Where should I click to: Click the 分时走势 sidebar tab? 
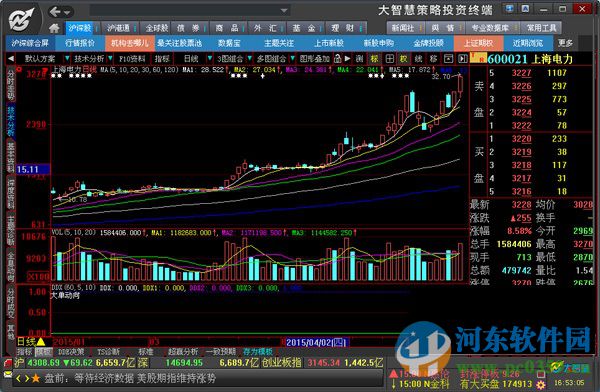[x=11, y=84]
